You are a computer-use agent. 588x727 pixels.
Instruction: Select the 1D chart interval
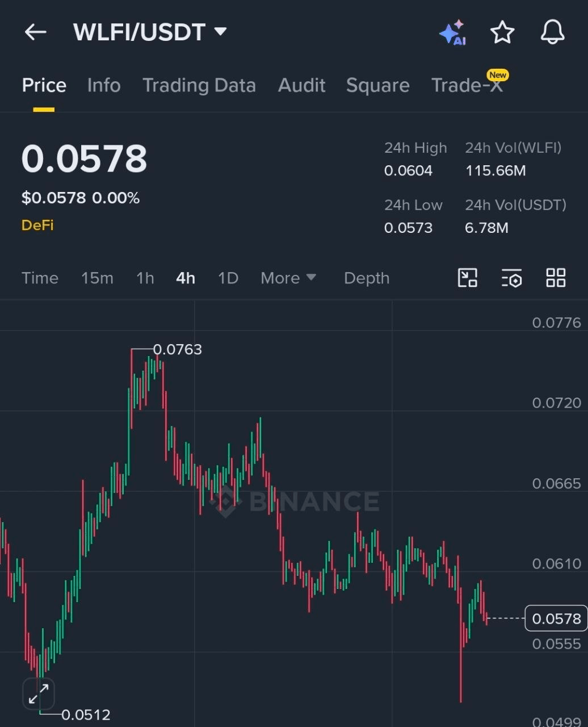coord(228,278)
